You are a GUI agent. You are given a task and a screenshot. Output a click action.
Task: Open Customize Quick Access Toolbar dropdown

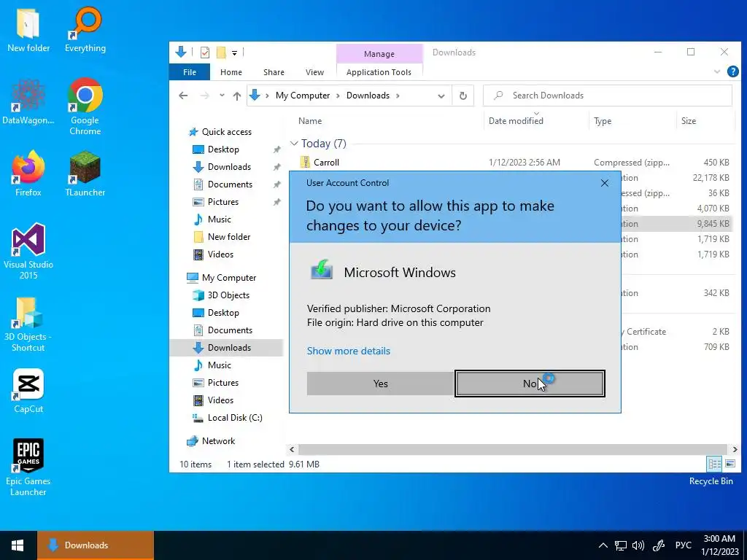(x=234, y=52)
